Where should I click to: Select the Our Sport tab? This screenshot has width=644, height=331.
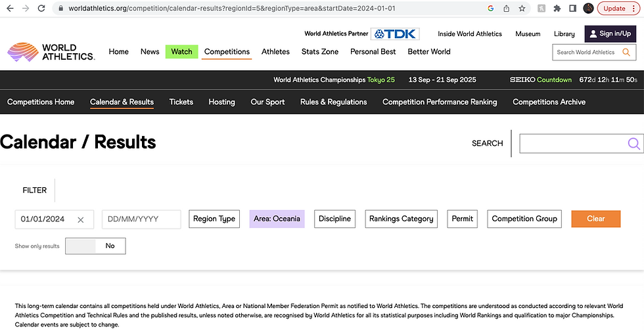pyautogui.click(x=267, y=102)
